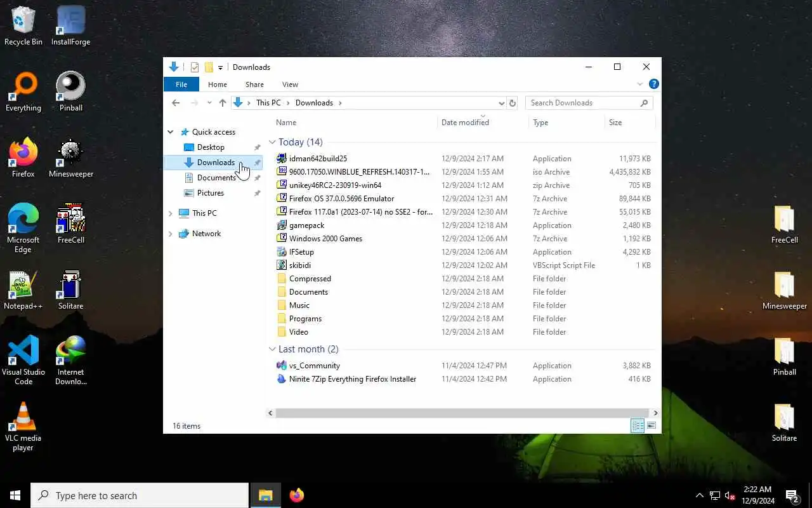Select vs_Community application
The image size is (812, 508).
pyautogui.click(x=314, y=366)
